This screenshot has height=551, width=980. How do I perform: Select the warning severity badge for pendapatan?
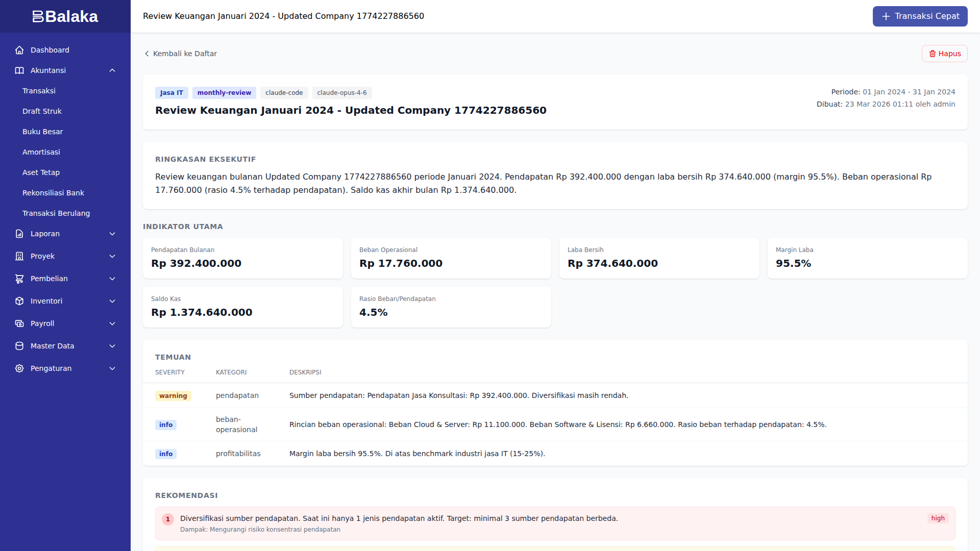pos(173,395)
